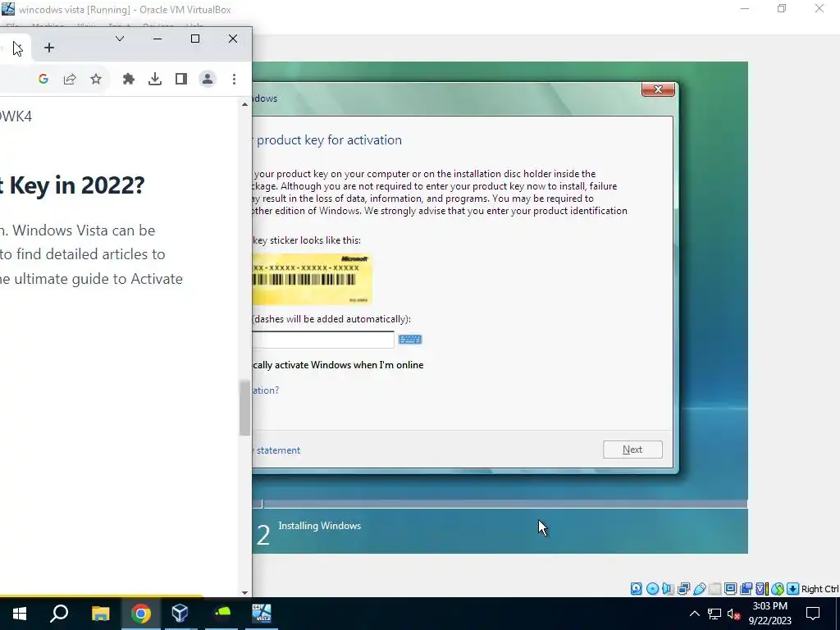This screenshot has height=630, width=840.
Task: Click VirtualBox optical disc status icon
Action: click(x=652, y=589)
